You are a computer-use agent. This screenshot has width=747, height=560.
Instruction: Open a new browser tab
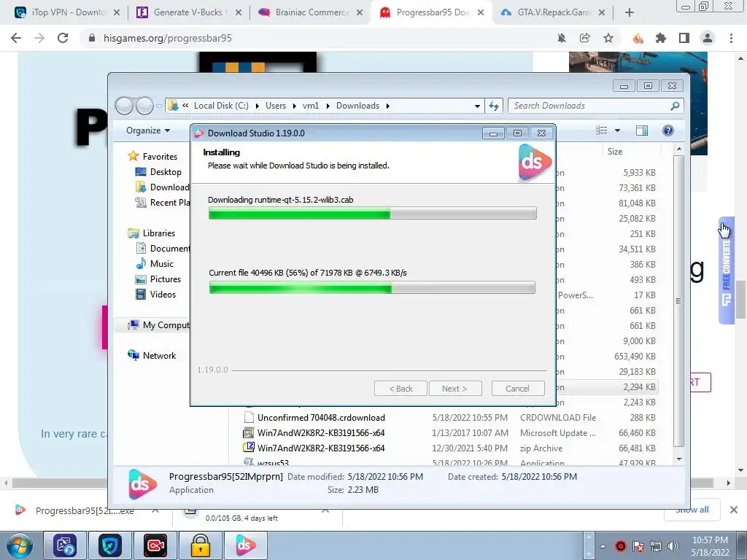click(630, 12)
